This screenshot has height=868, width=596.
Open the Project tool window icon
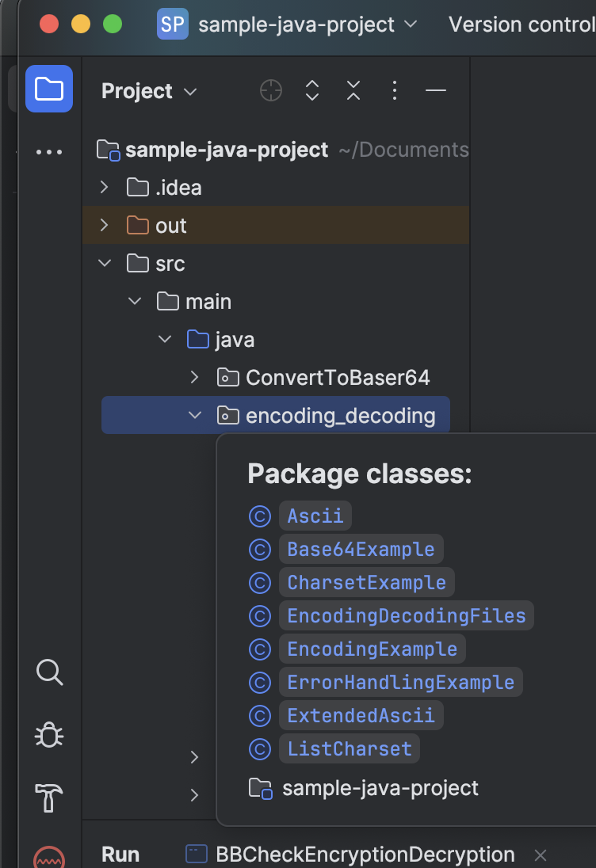click(x=49, y=89)
